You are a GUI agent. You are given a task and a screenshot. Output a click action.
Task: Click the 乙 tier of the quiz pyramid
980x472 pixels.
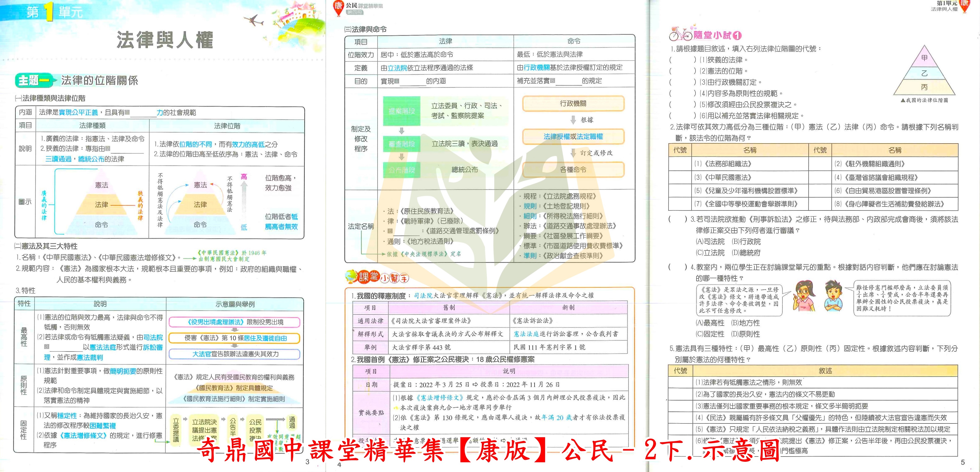(924, 73)
